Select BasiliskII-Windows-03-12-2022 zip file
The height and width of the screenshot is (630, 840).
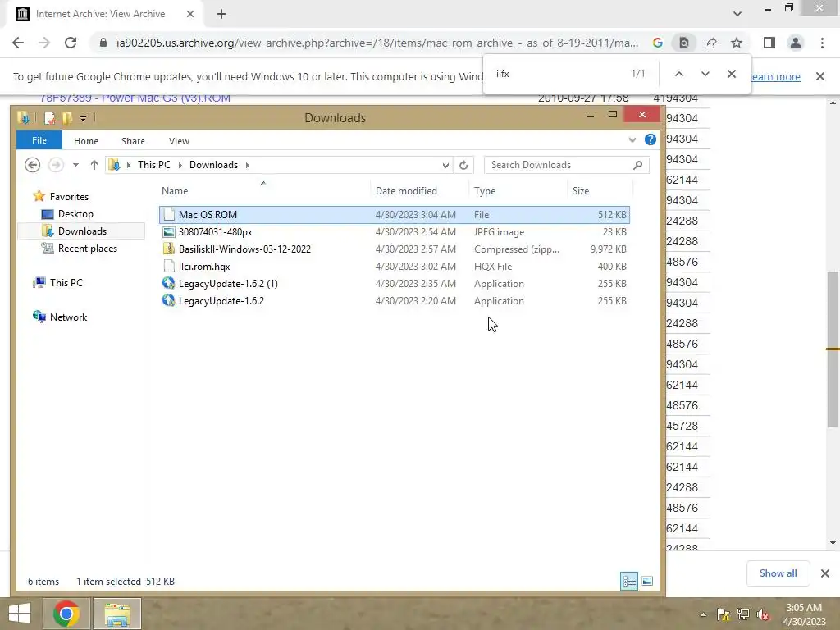[395, 249]
